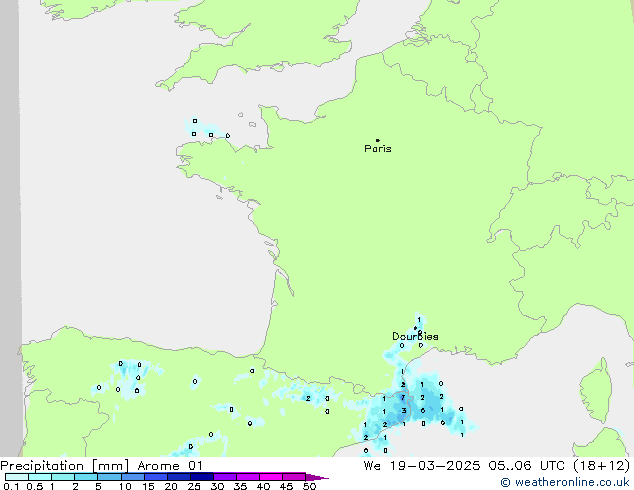The width and height of the screenshot is (634, 490).
Task: Click the '25' legend scale label
Action: [x=194, y=486]
